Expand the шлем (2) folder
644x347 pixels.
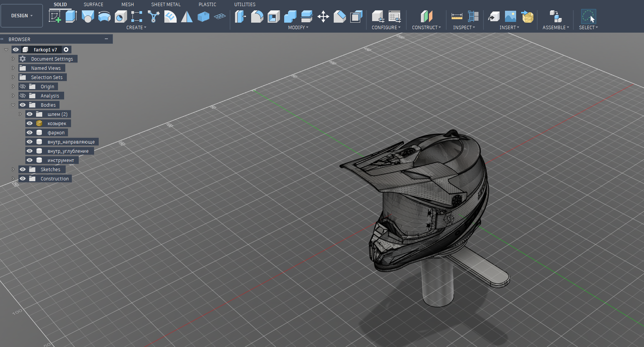tap(20, 114)
